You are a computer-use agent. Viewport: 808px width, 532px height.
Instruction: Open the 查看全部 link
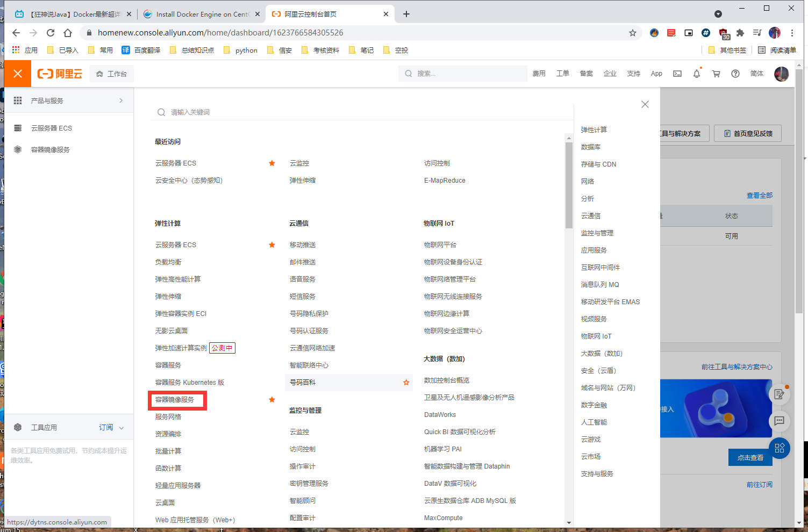click(x=760, y=196)
